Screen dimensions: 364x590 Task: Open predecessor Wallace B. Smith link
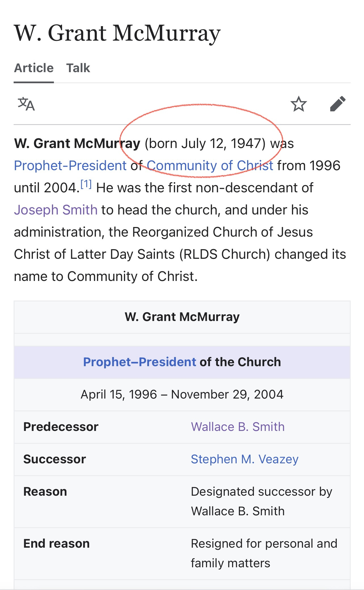click(237, 427)
